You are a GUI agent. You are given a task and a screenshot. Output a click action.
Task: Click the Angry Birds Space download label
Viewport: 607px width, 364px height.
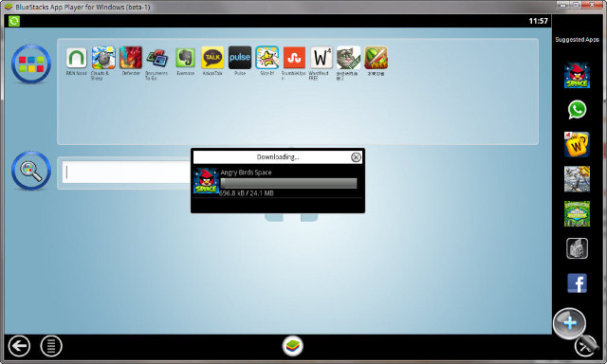(x=246, y=173)
